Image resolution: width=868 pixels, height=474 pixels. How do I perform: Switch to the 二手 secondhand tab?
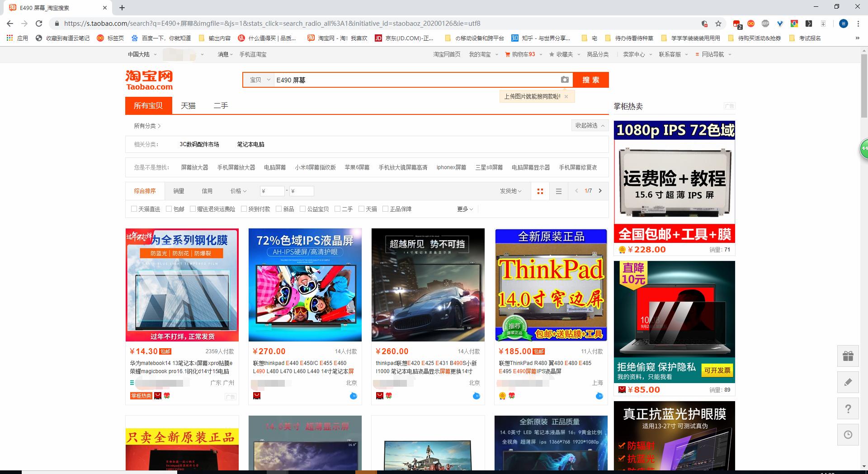coord(221,105)
